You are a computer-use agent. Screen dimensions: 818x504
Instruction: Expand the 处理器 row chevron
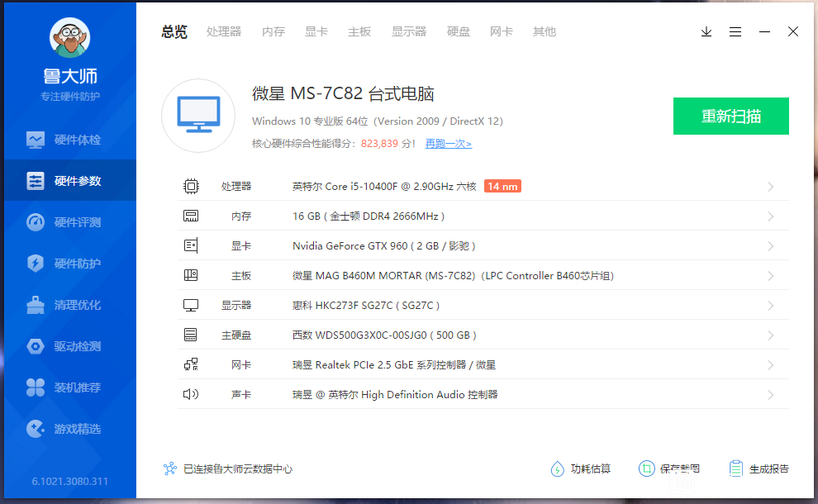point(771,187)
